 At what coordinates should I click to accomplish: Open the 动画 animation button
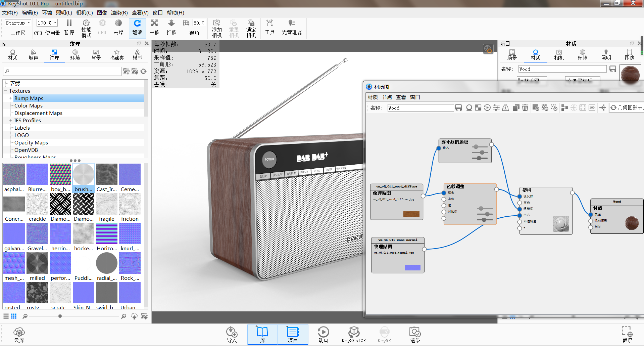click(x=323, y=335)
